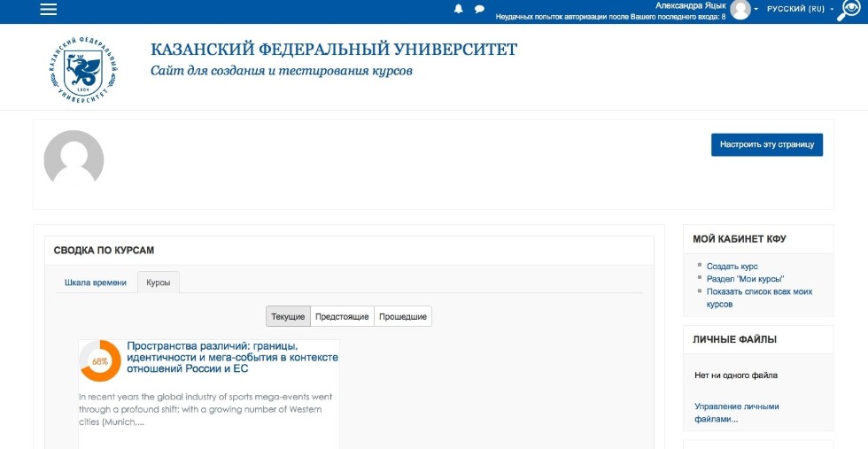Open the Раздел "Мои курсы" link
The image size is (868, 449).
coord(745,279)
